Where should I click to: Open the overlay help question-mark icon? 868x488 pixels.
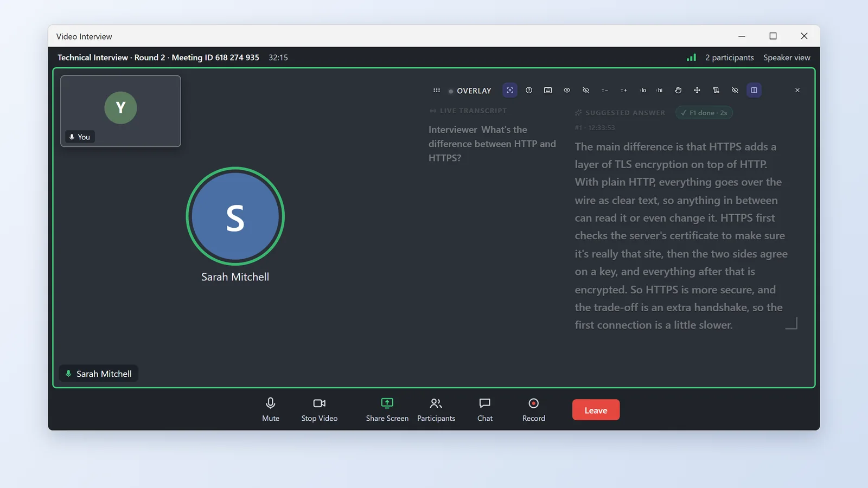click(x=529, y=91)
